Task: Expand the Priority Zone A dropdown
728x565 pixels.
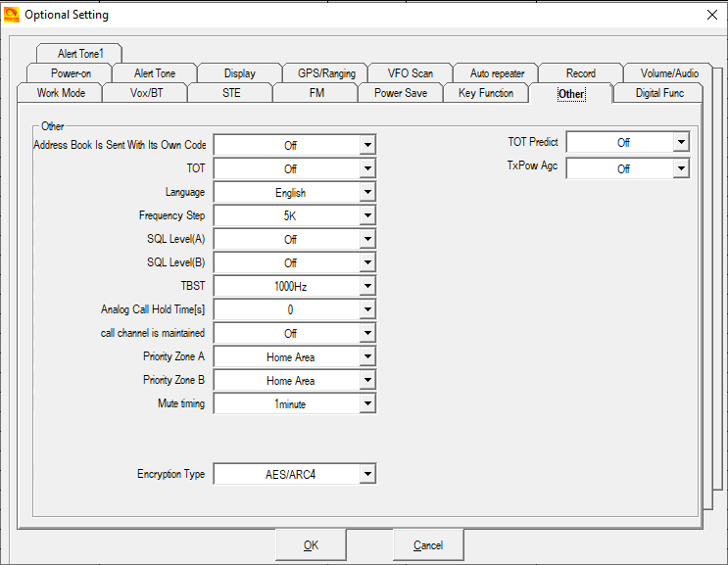Action: 367,356
